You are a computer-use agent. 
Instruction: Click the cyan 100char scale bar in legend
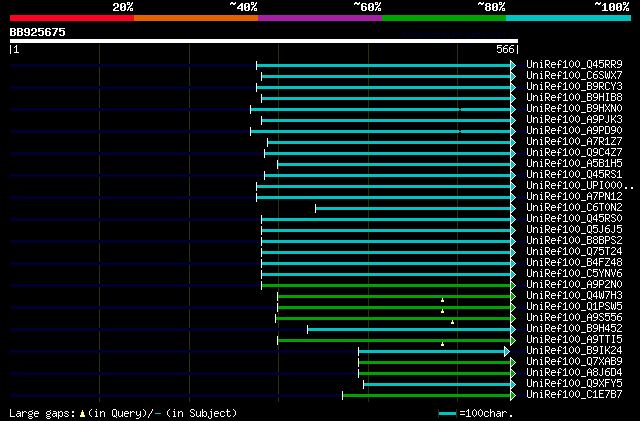447,414
